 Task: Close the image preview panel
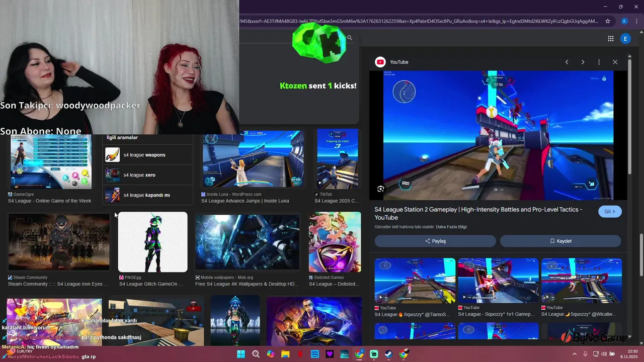[615, 62]
